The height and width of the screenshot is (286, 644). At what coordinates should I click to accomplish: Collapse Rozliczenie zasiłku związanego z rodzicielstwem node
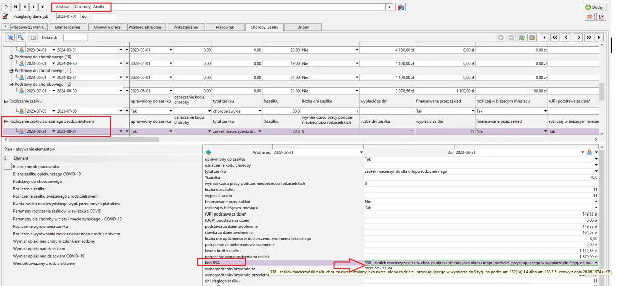[x=6, y=121]
